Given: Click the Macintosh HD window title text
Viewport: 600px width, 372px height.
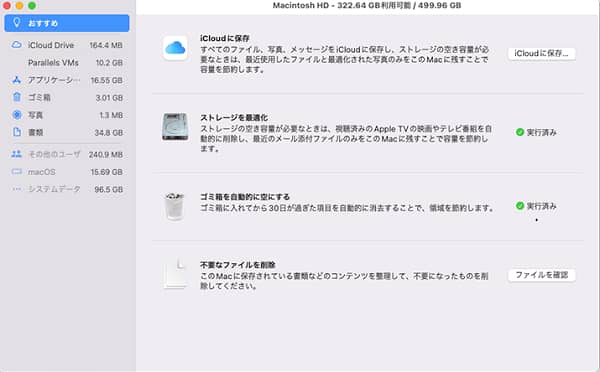Looking at the screenshot, I should point(367,5).
